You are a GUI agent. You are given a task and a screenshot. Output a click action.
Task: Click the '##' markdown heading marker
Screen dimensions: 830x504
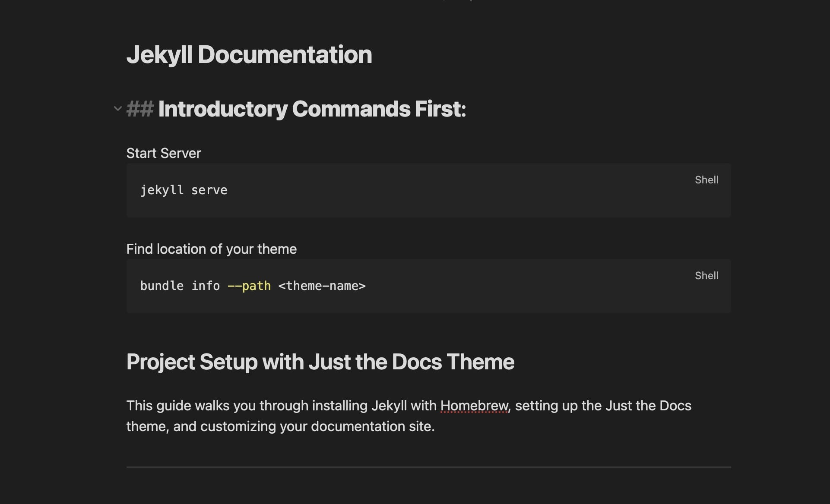coord(140,109)
